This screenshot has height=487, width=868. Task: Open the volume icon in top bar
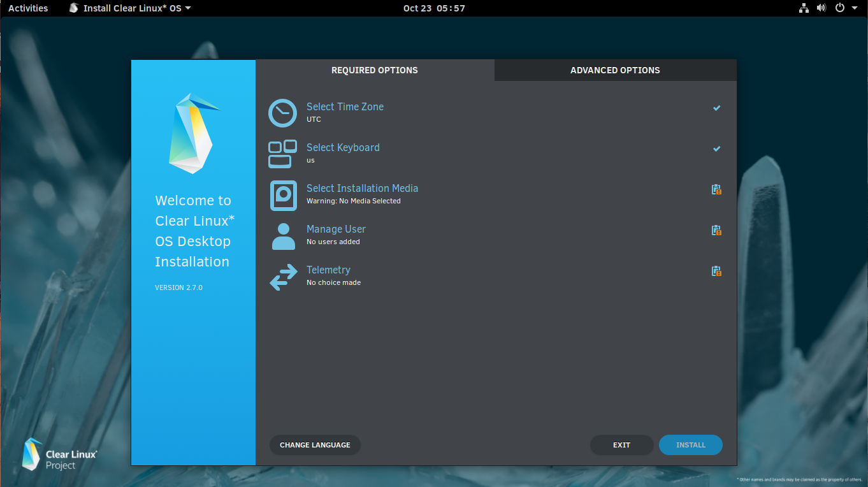coord(821,8)
